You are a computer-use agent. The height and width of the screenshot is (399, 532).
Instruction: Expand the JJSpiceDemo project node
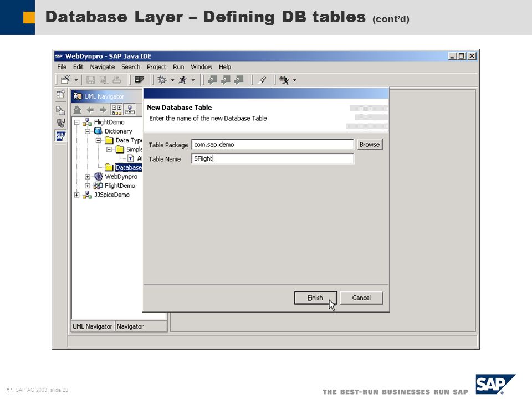[x=76, y=195]
